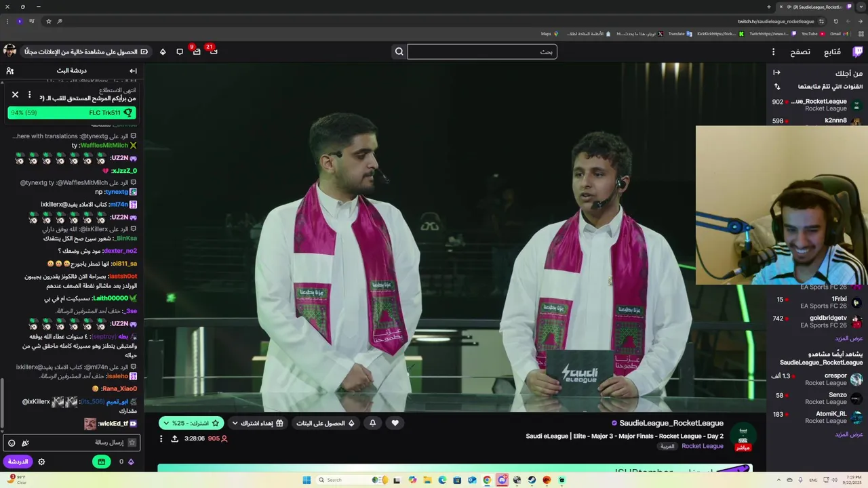
Task: Sort followed channels with the arrows icon
Action: click(x=777, y=87)
